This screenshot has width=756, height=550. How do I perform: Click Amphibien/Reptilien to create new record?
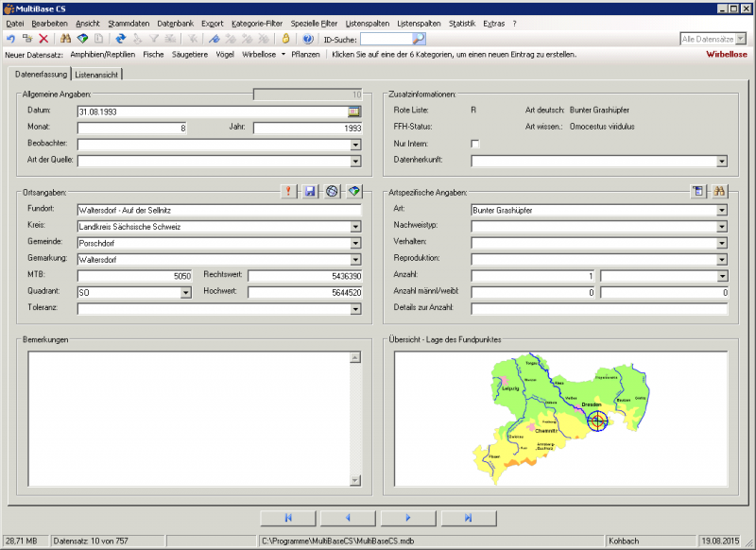point(102,55)
